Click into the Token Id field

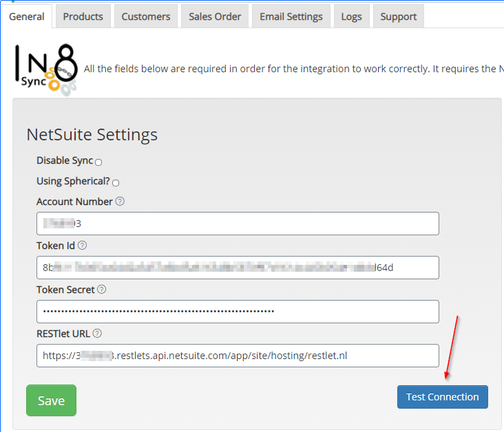tap(238, 268)
